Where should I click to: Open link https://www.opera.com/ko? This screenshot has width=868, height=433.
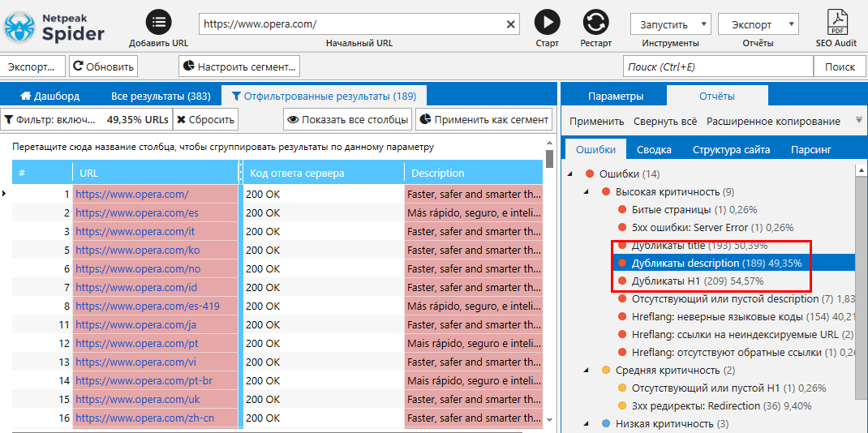tap(137, 250)
